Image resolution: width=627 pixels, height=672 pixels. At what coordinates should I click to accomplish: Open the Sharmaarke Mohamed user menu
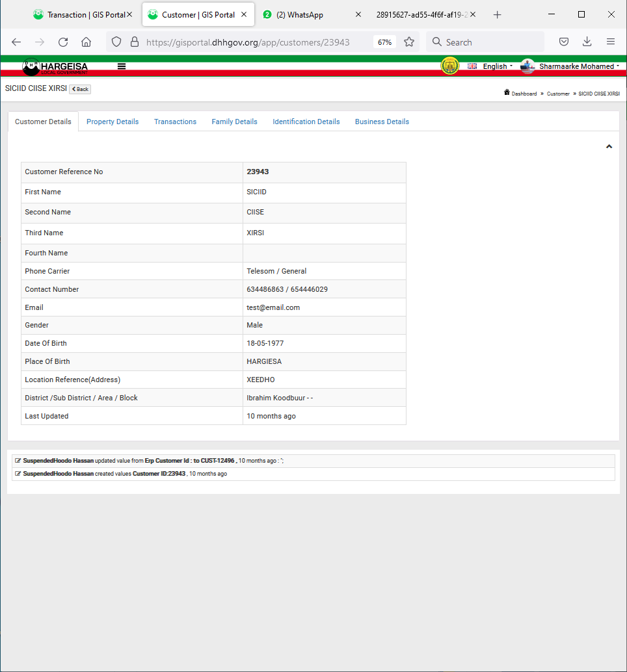pyautogui.click(x=579, y=66)
